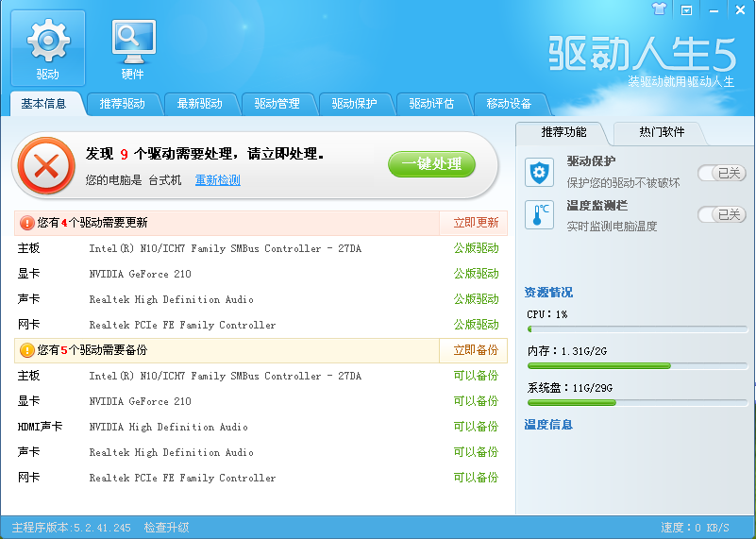Select the 热门软件 side tab

(662, 132)
